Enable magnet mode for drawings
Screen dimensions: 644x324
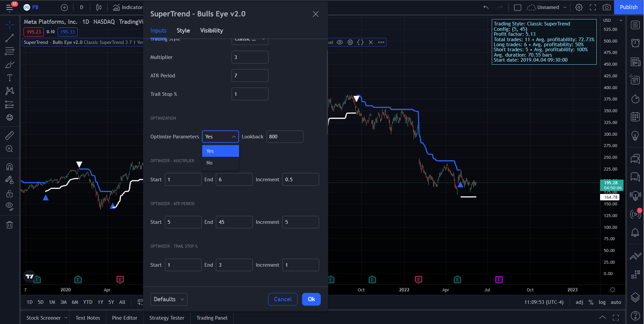point(9,167)
